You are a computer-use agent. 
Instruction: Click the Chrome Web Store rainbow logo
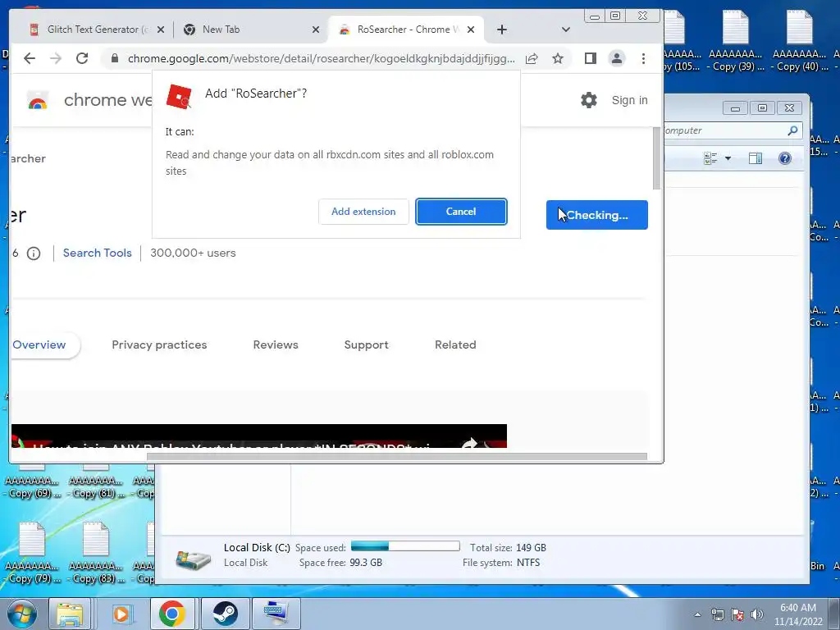tap(38, 100)
